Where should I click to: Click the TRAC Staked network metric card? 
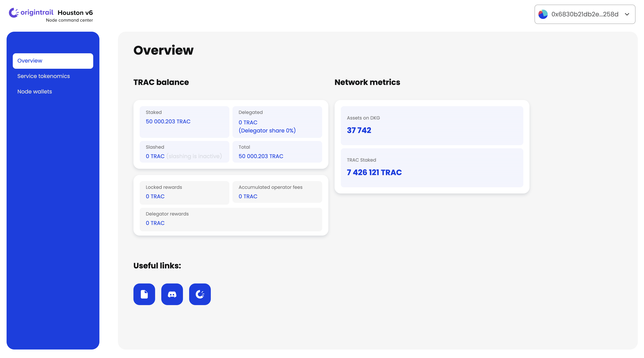point(432,168)
